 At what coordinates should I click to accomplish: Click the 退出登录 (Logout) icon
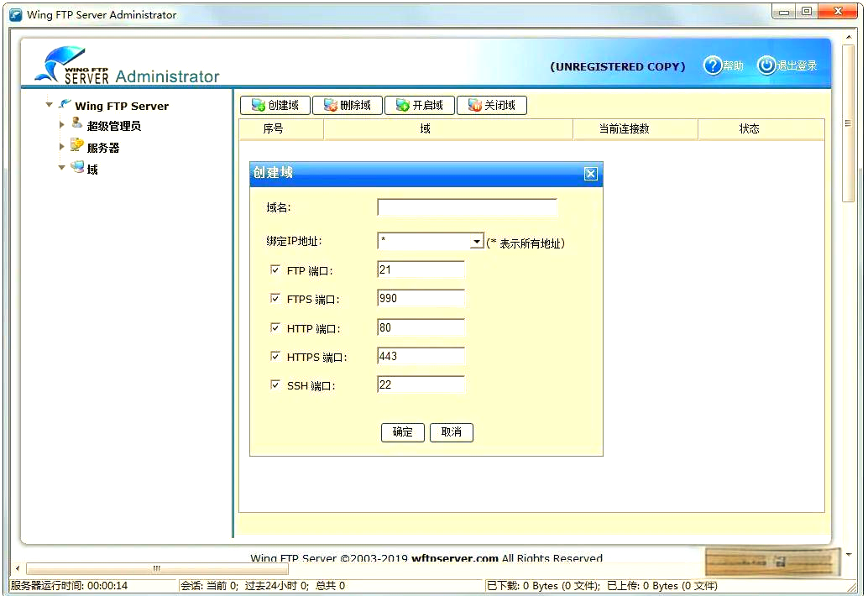[x=766, y=65]
